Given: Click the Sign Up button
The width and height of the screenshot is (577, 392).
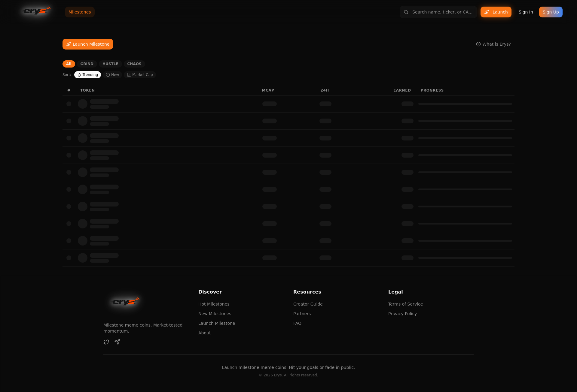Looking at the screenshot, I should click(551, 12).
